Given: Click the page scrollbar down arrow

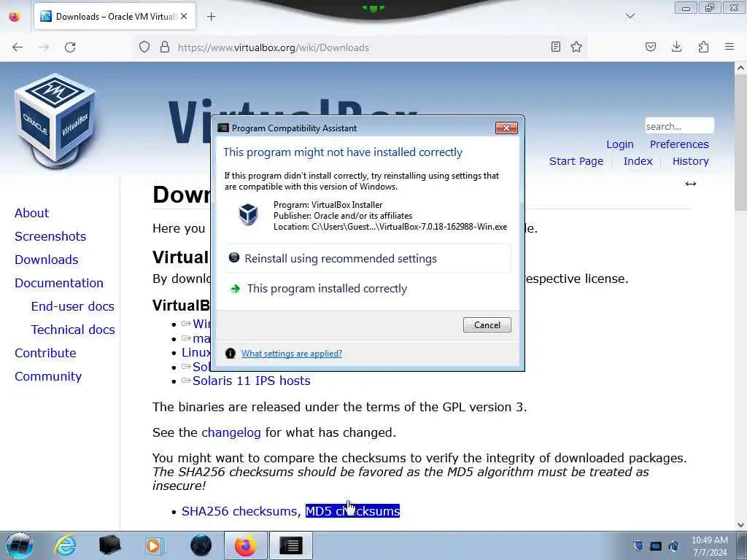Looking at the screenshot, I should (x=740, y=525).
